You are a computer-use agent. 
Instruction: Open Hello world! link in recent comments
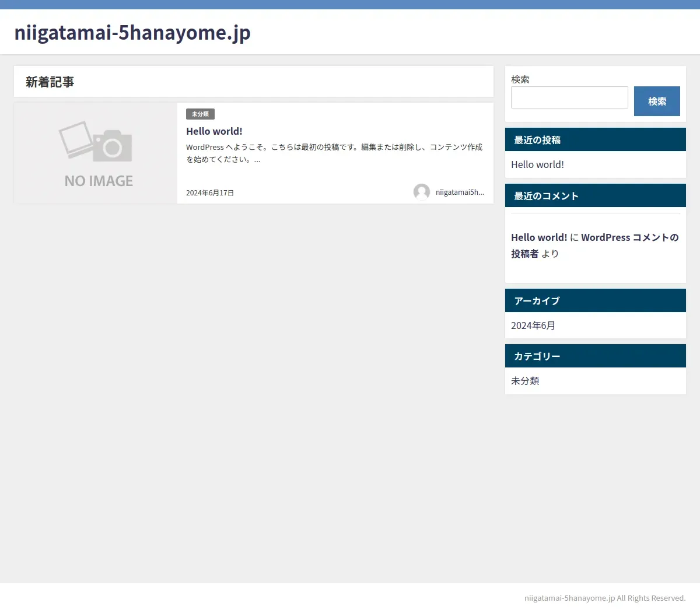click(x=539, y=237)
